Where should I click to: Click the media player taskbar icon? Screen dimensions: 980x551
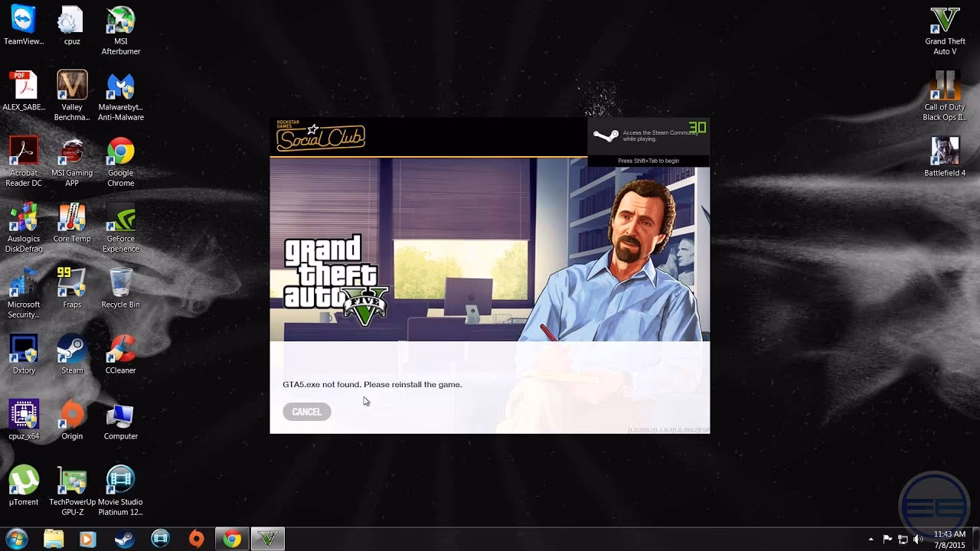coord(87,539)
